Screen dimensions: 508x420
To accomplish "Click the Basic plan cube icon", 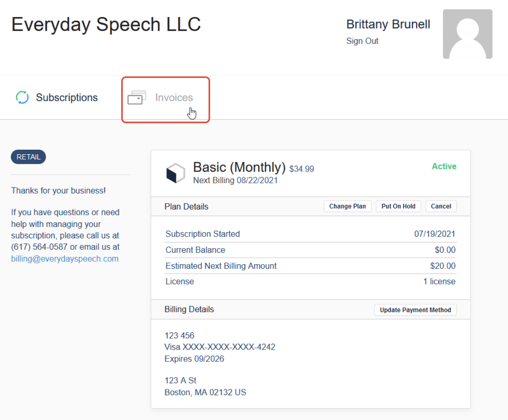I will 175,173.
